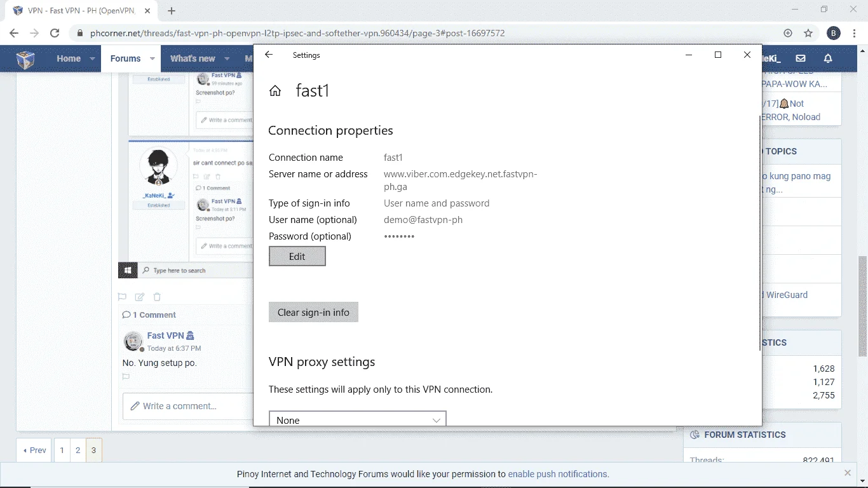Click the site lock icon in address bar
This screenshot has width=868, height=488.
(79, 33)
